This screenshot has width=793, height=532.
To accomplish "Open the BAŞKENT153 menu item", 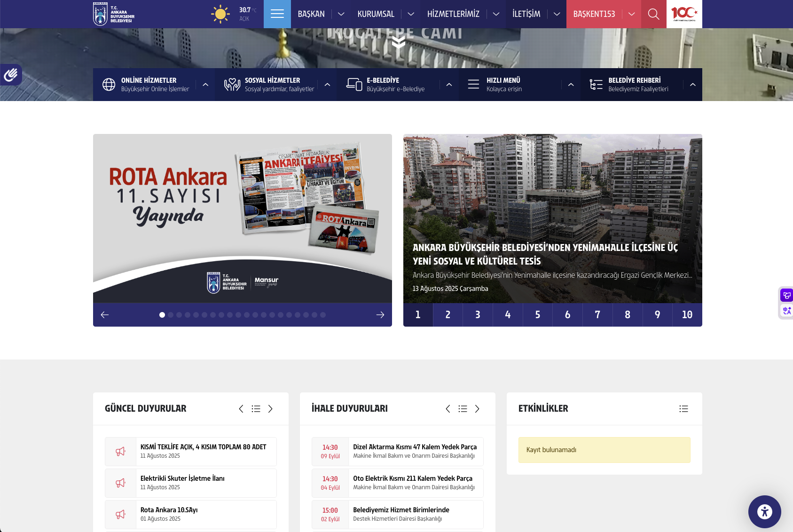I will (594, 14).
